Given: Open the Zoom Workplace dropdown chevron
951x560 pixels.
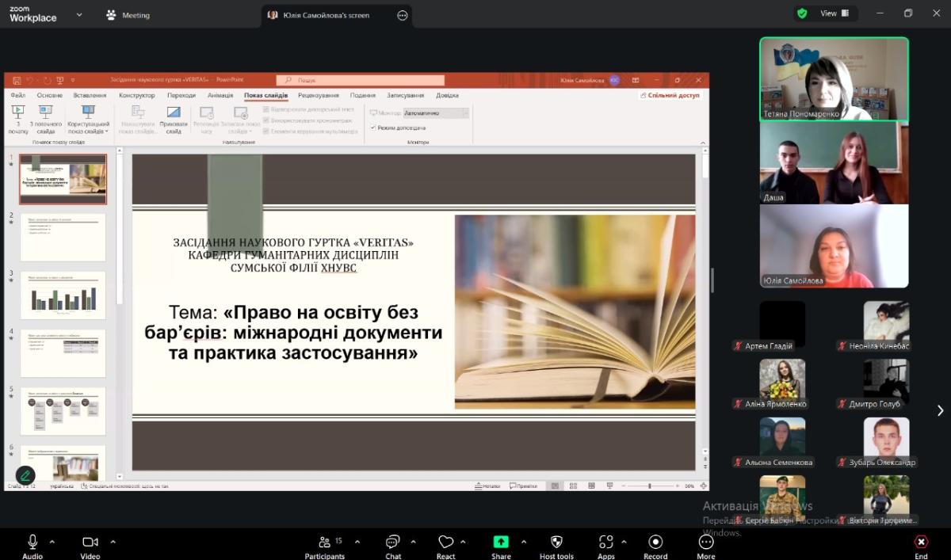Looking at the screenshot, I should (79, 14).
